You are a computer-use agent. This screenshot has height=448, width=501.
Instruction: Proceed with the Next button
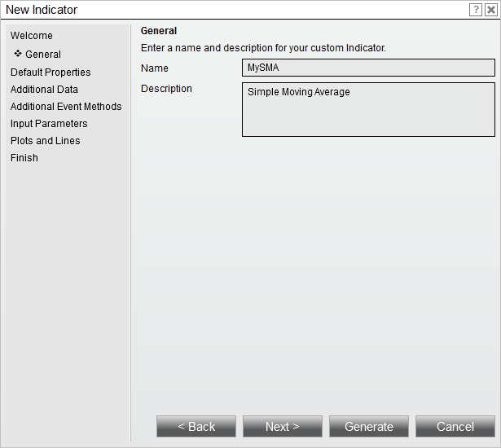[283, 427]
